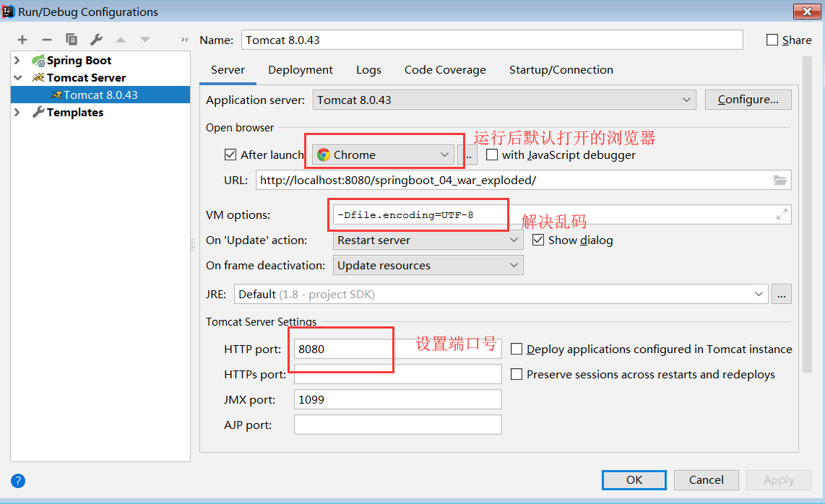Click the JMX port field
The height and width of the screenshot is (504, 825).
(398, 399)
